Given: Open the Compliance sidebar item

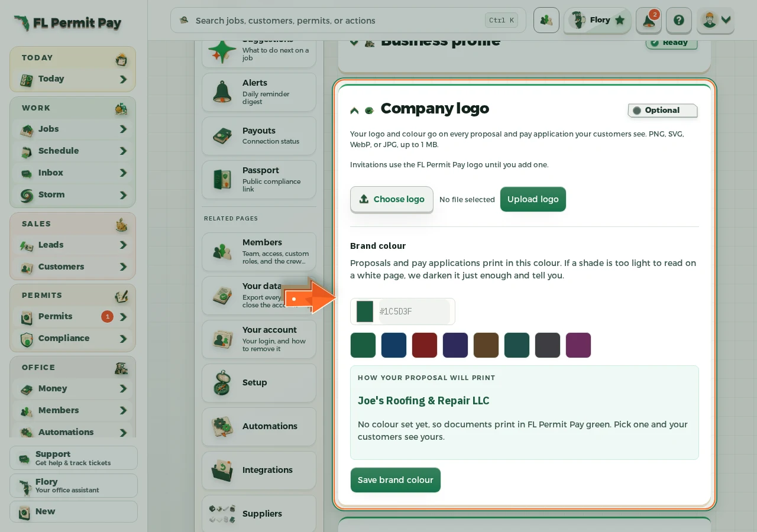Looking at the screenshot, I should [73, 339].
